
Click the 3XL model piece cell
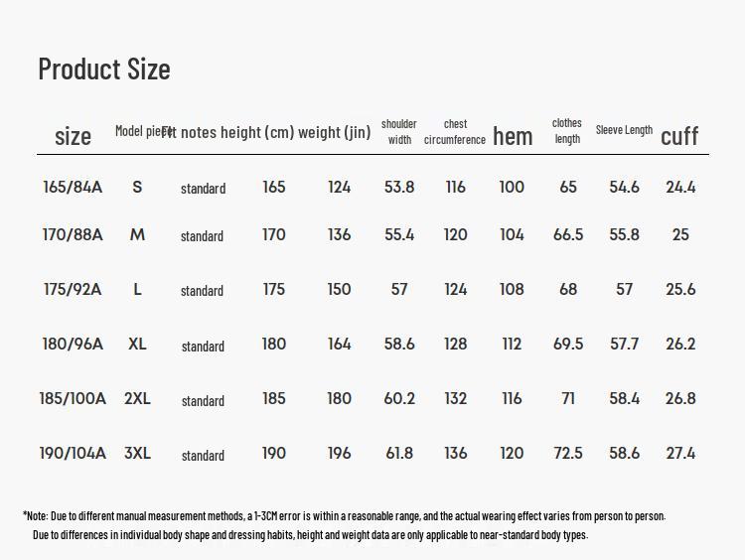click(x=137, y=453)
